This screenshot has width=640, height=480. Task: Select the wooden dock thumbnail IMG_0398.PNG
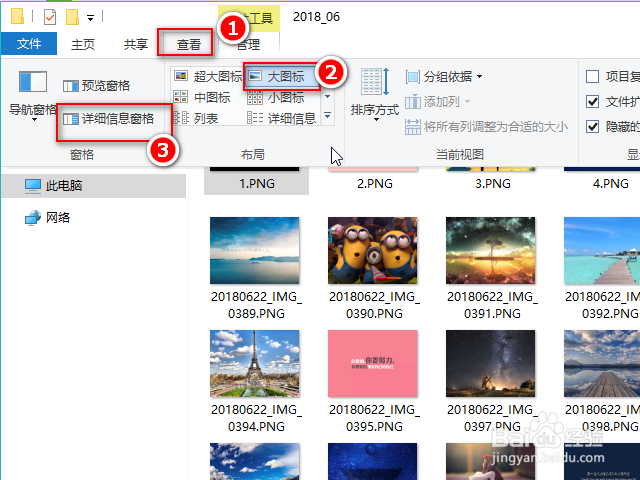[602, 363]
